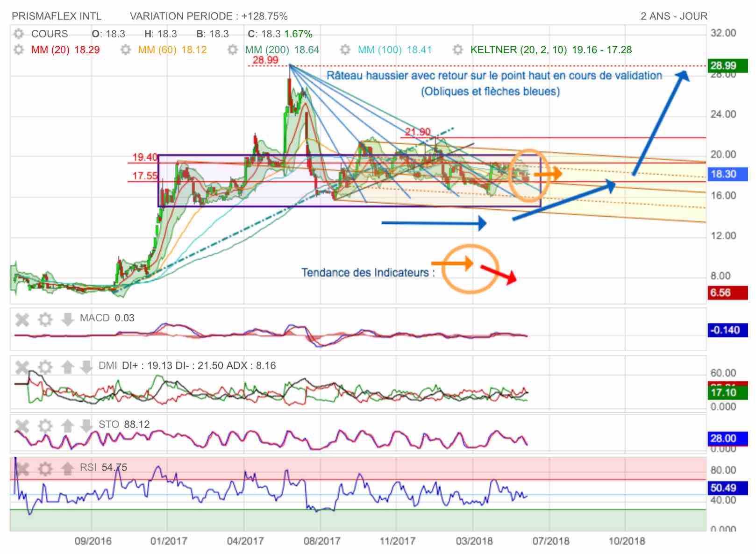Click the Tendance des Indicateurs text
The image size is (756, 554).
point(368,272)
